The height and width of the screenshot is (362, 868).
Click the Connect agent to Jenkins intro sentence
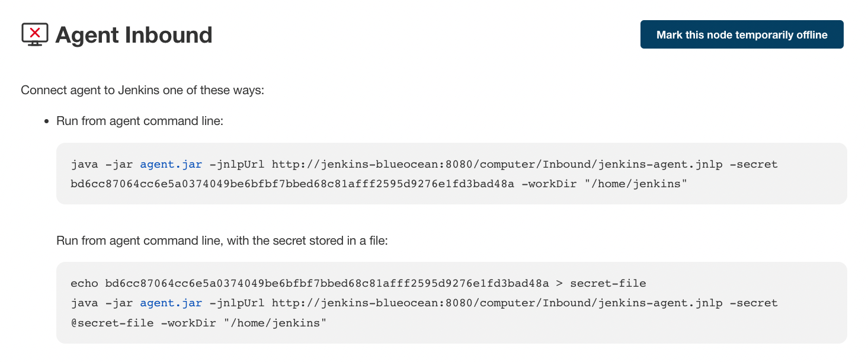point(142,90)
